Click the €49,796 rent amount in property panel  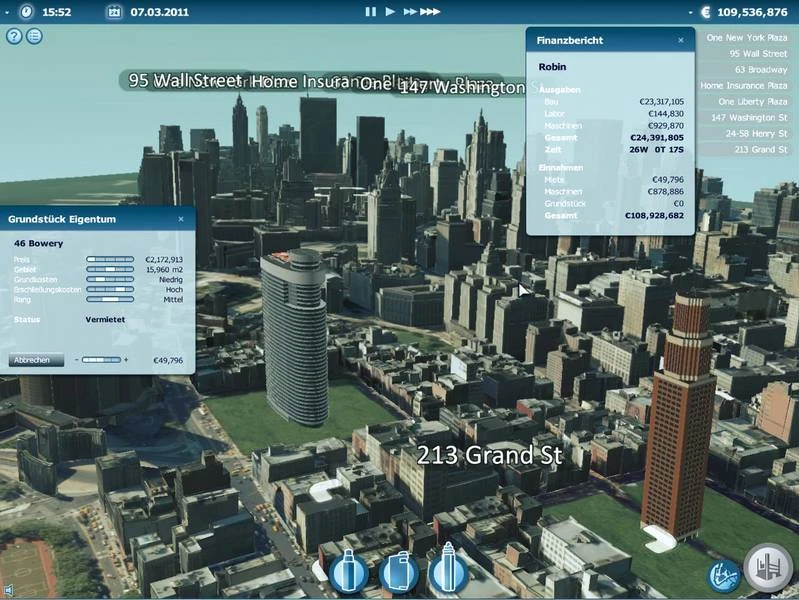tap(168, 360)
